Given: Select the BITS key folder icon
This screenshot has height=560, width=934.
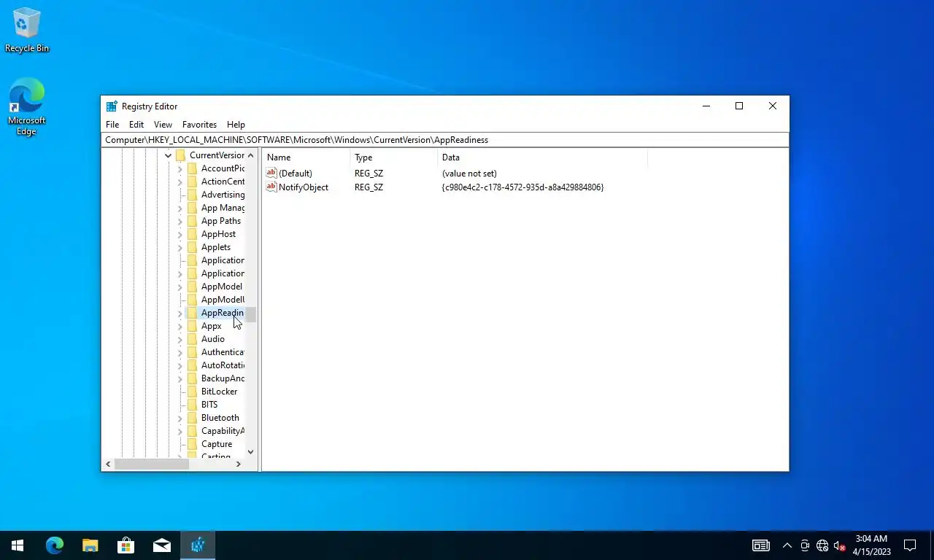Looking at the screenshot, I should click(192, 405).
